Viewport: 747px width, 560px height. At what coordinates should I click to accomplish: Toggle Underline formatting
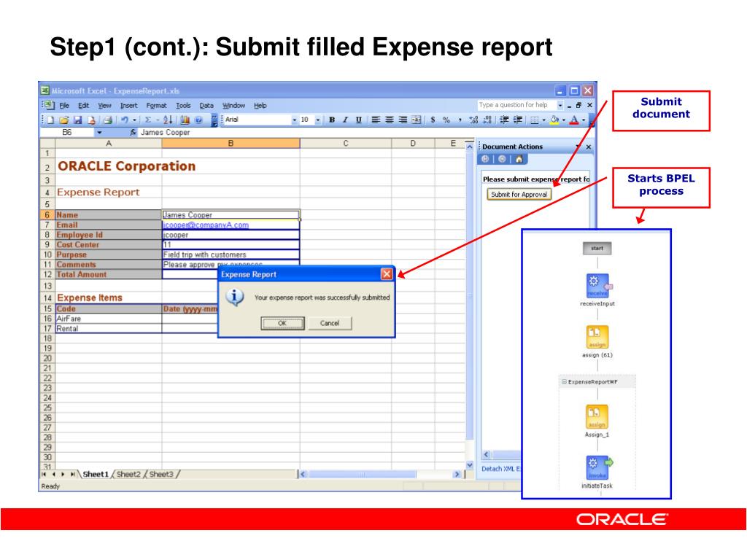(x=359, y=120)
